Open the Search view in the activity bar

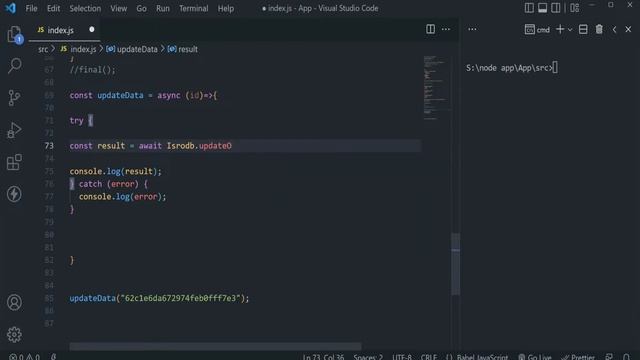[x=14, y=65]
